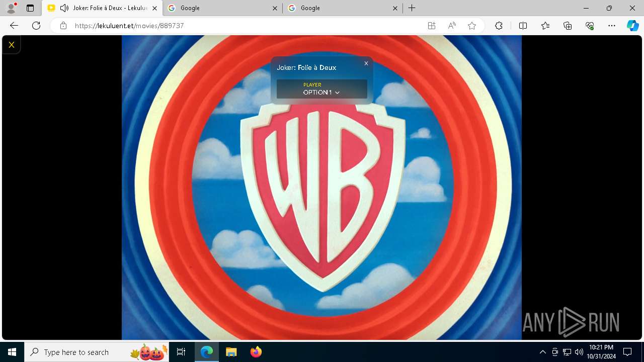This screenshot has height=362, width=644.
Task: Close the video player with yellow X
Action: (12, 45)
